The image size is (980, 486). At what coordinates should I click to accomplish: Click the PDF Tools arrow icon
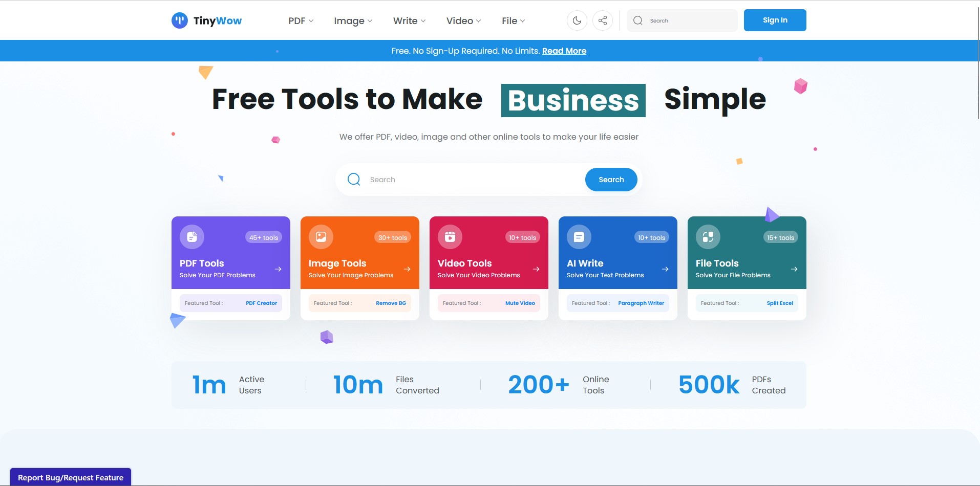coord(278,269)
